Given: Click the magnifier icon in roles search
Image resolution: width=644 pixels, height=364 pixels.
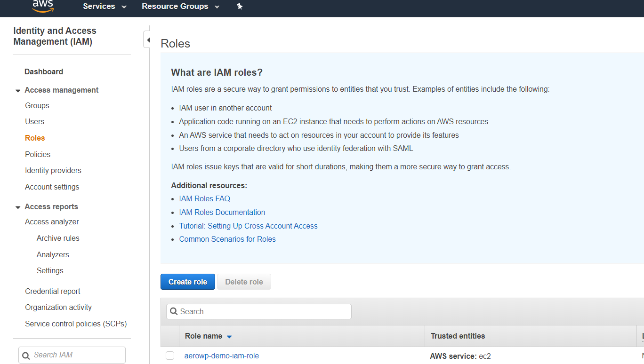Looking at the screenshot, I should pyautogui.click(x=174, y=311).
